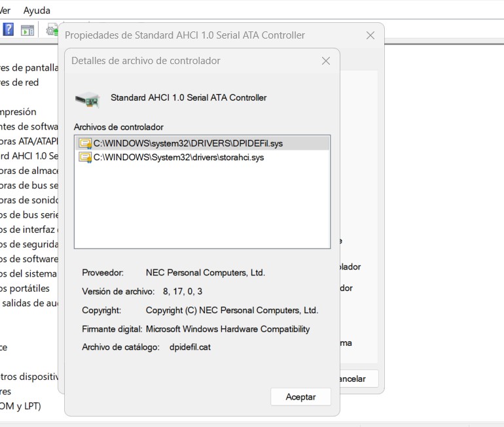Click the copyright NEC Personal Computers value
The width and height of the screenshot is (504, 427).
(x=232, y=310)
